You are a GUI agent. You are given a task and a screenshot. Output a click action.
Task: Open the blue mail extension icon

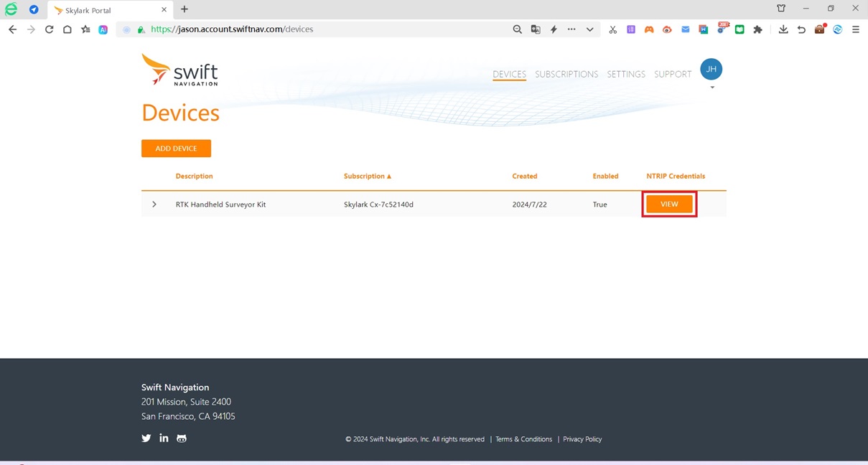point(686,29)
